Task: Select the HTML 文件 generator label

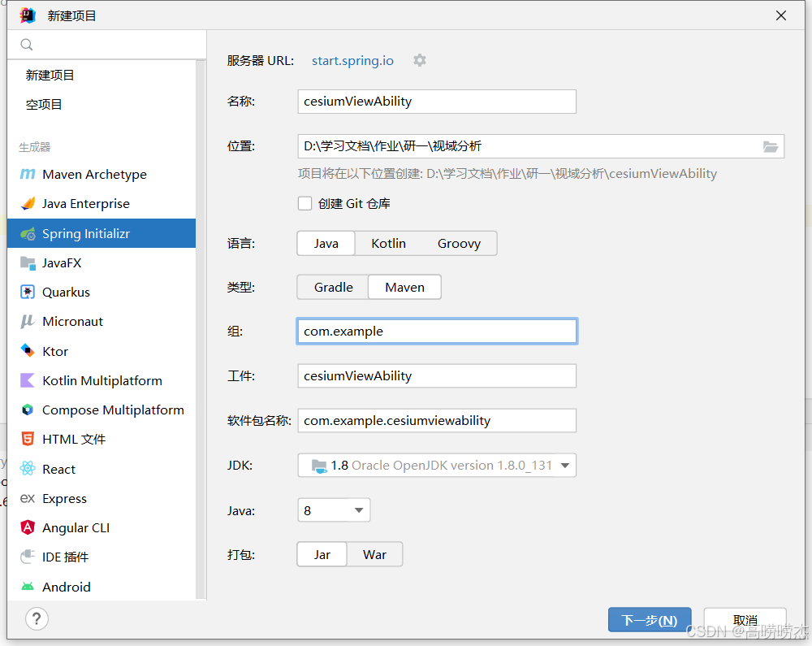Action: point(74,440)
